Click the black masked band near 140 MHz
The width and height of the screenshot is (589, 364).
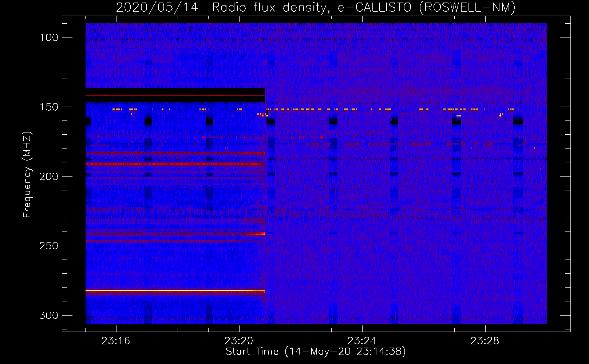(x=175, y=95)
